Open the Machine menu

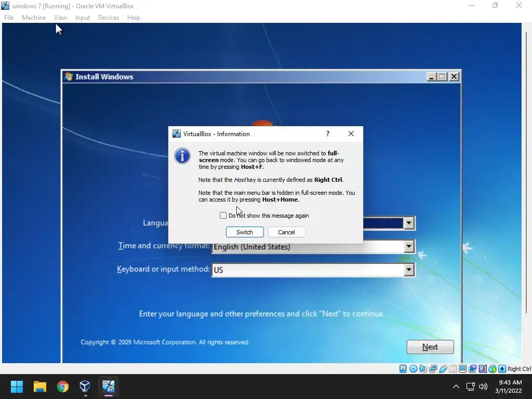click(x=34, y=18)
